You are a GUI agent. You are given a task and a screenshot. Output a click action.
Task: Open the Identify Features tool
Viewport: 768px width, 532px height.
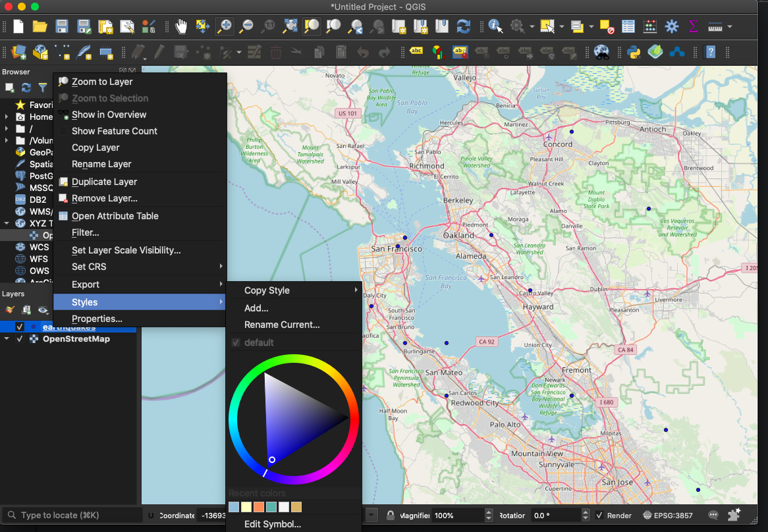click(x=495, y=26)
